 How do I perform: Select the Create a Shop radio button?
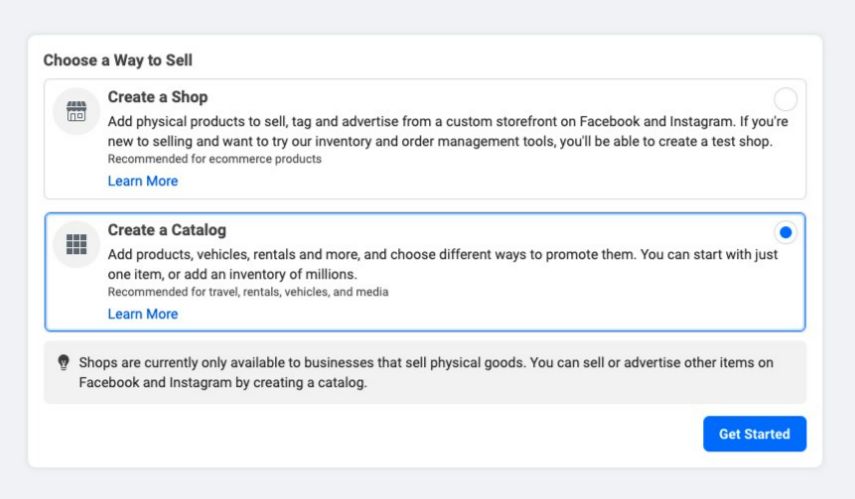tap(785, 99)
